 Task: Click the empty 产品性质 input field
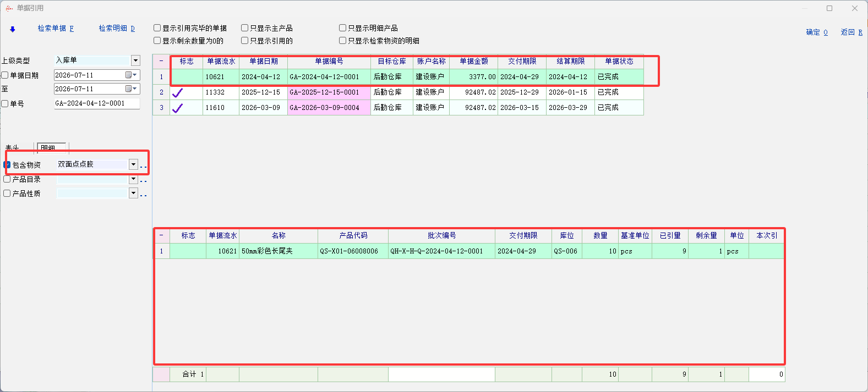92,193
